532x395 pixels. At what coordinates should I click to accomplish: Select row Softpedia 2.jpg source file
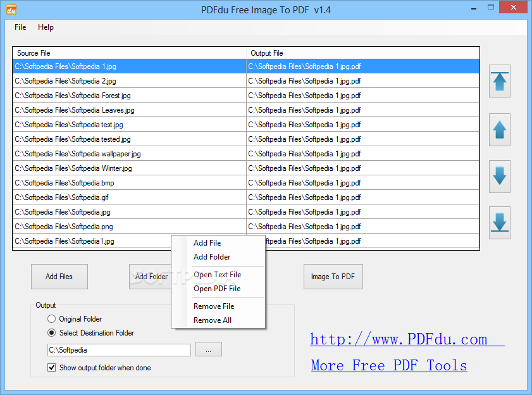point(130,81)
